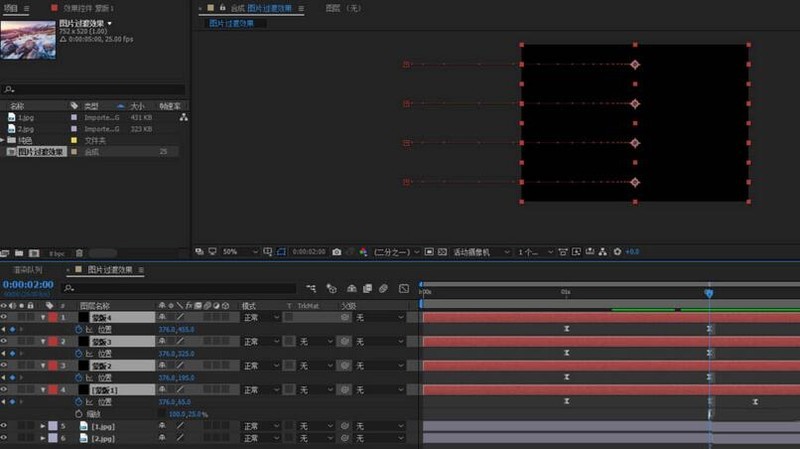Click the snapshot camera icon in viewer
Screen dimensions: 800x449
[337, 252]
